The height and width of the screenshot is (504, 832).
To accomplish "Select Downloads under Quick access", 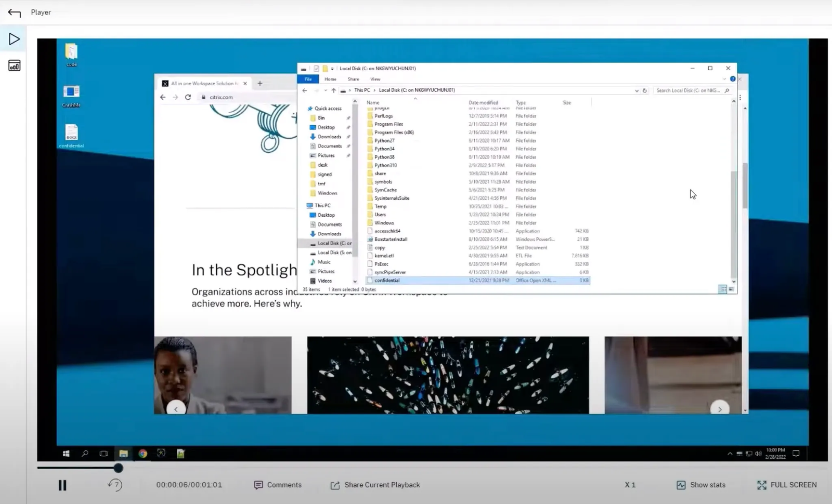I will pos(329,137).
